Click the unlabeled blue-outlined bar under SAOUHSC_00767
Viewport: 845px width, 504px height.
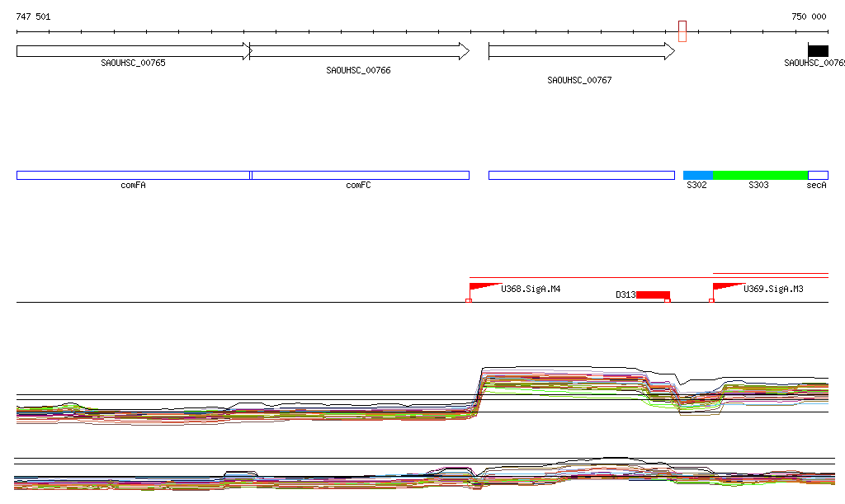point(581,175)
